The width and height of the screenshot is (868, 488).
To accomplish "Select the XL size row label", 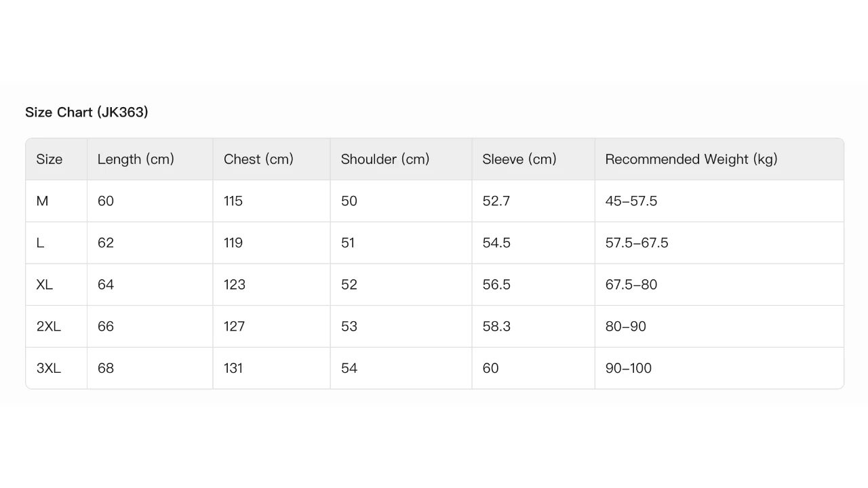I will tap(44, 285).
